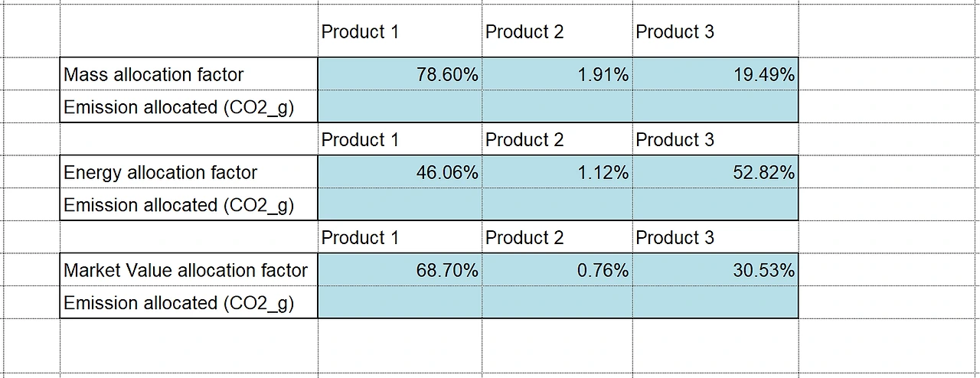Select the Energy allocation factor label cell
This screenshot has height=378, width=980.
point(188,172)
